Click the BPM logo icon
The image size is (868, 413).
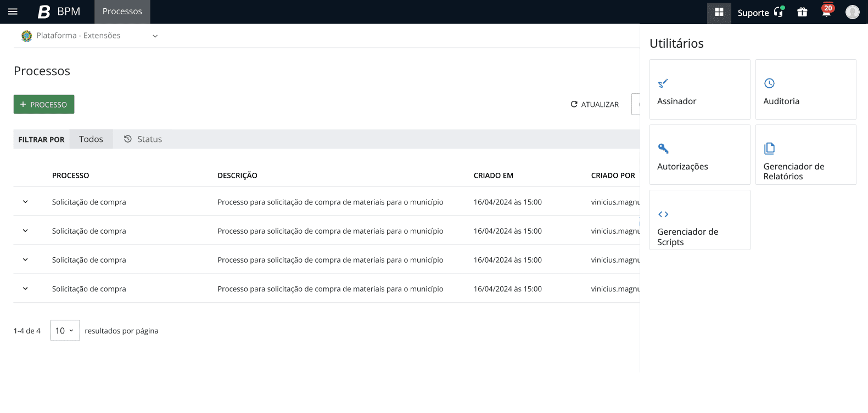(44, 12)
